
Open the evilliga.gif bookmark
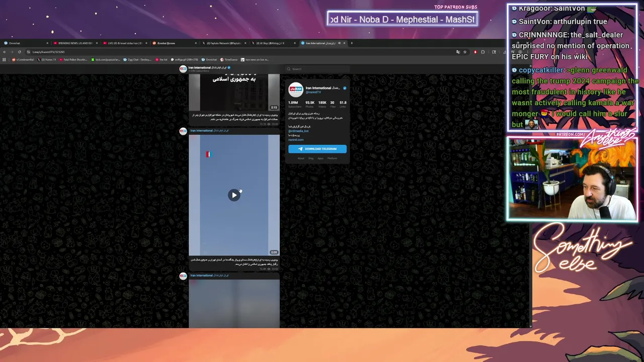pos(185,59)
